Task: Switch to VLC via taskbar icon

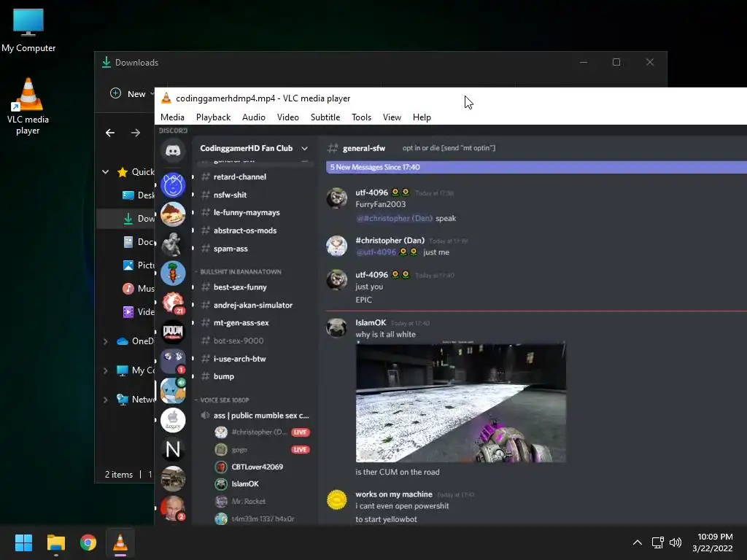Action: click(x=120, y=542)
